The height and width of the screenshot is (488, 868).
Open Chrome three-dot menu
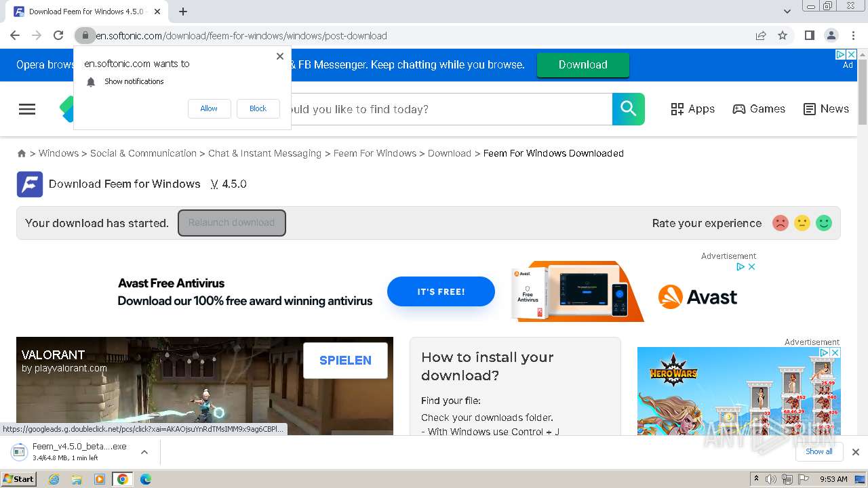[x=853, y=35]
